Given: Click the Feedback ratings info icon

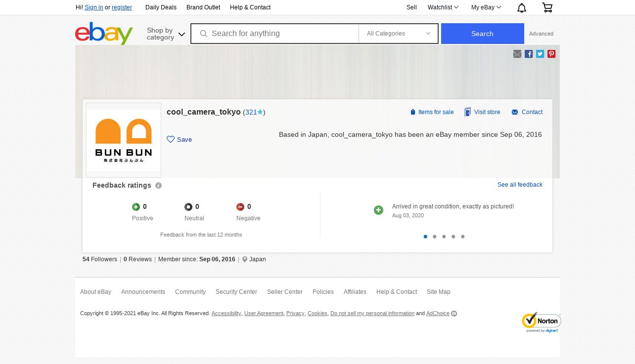Looking at the screenshot, I should coord(158,186).
